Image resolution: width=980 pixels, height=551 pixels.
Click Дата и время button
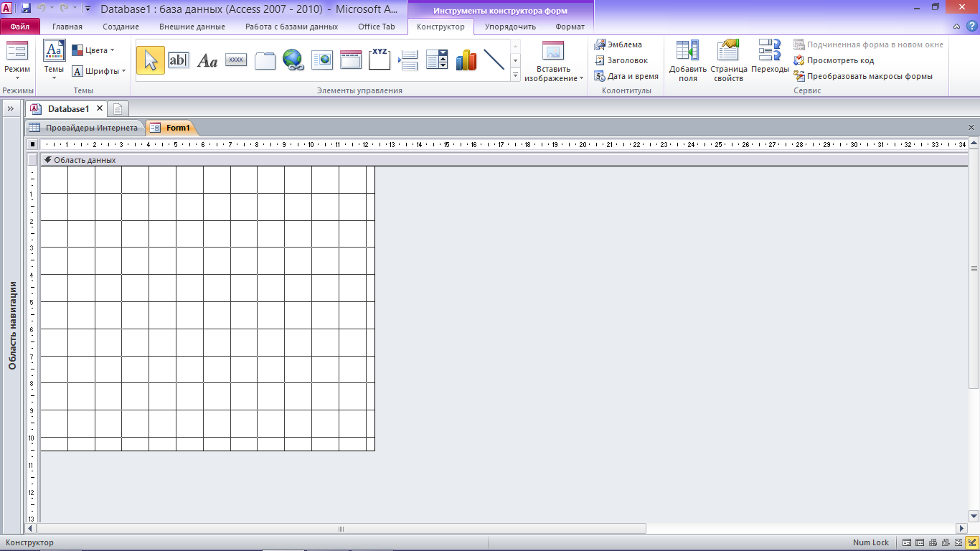coord(626,76)
